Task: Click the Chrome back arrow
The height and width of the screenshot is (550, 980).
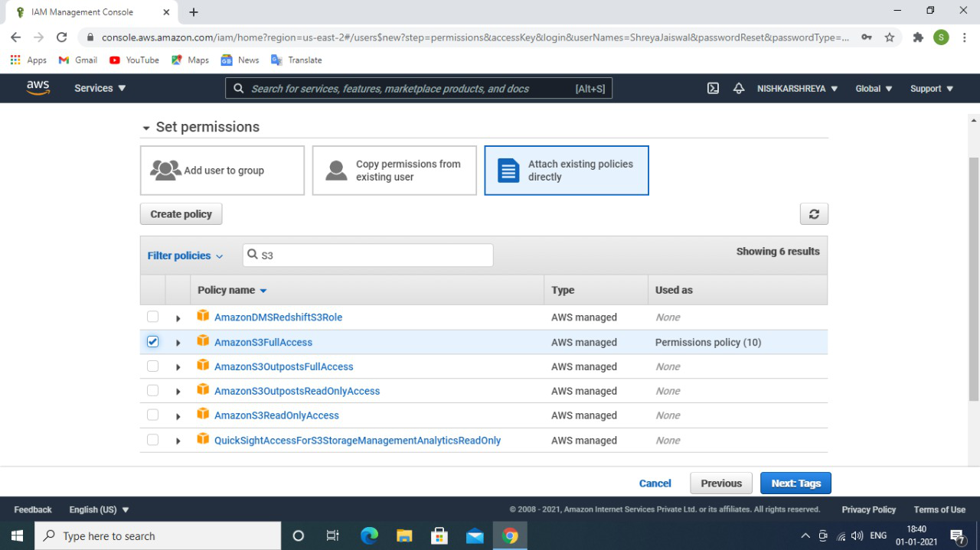Action: pos(16,37)
